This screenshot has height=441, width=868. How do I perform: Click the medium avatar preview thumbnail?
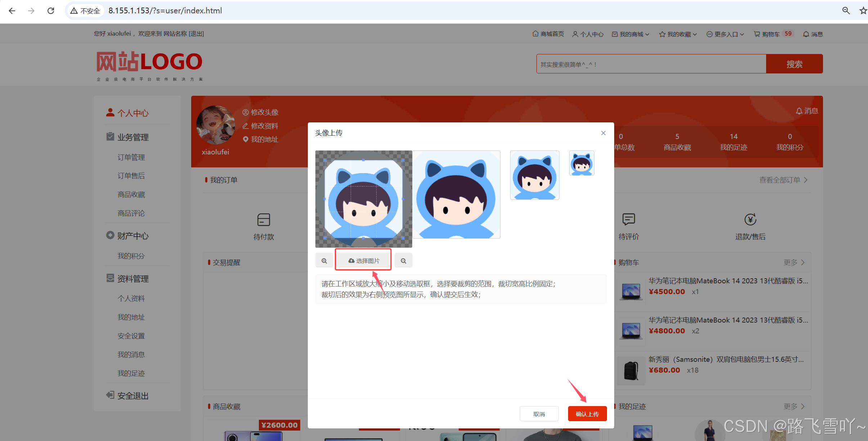(x=534, y=175)
